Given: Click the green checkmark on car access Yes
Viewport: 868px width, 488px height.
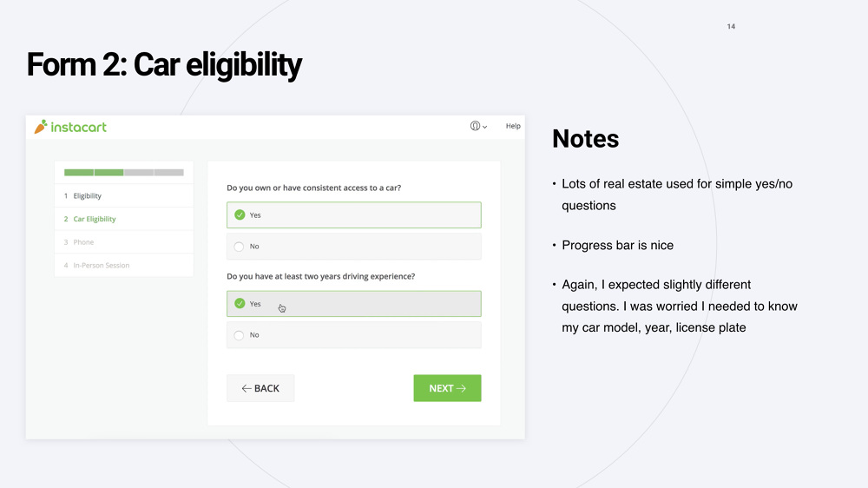Looking at the screenshot, I should pos(240,215).
